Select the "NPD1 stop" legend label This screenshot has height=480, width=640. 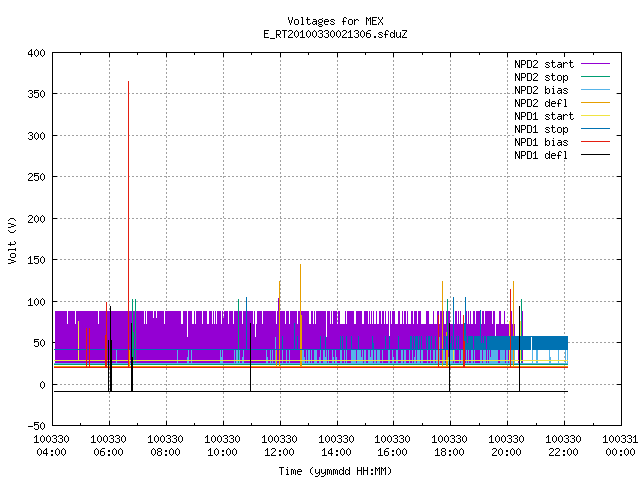(541, 129)
